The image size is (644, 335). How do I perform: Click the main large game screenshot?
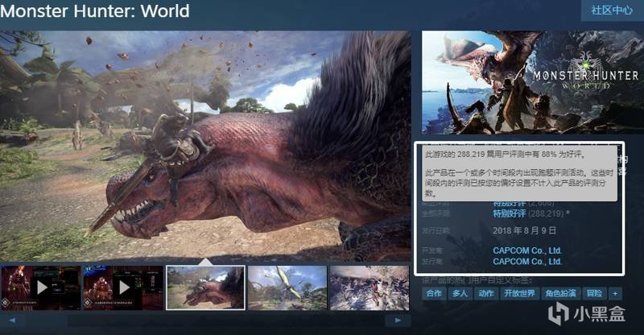(205, 146)
